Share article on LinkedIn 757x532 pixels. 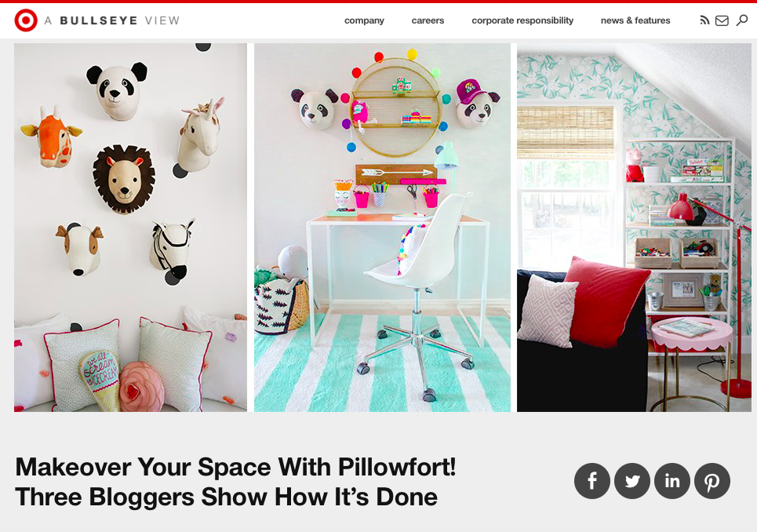[672, 481]
